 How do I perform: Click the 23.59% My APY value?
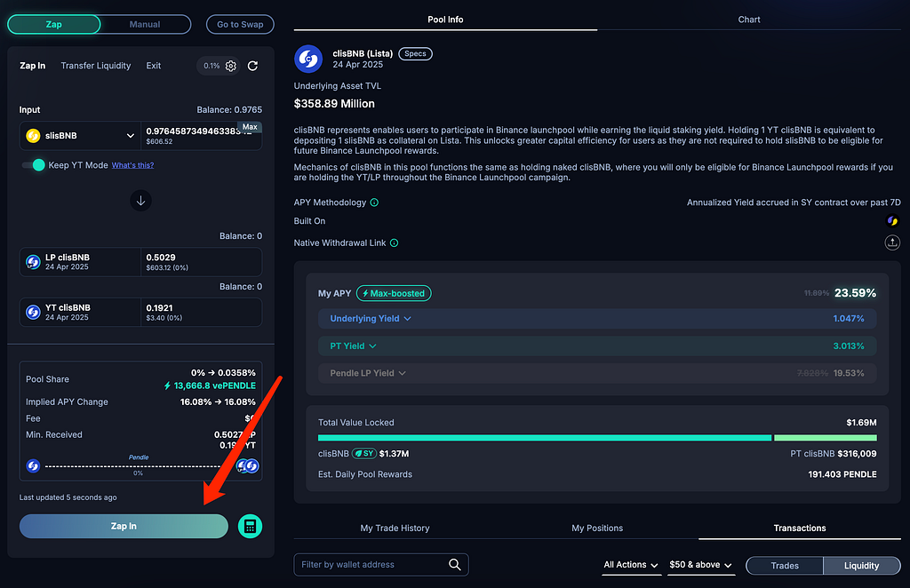[x=855, y=293]
